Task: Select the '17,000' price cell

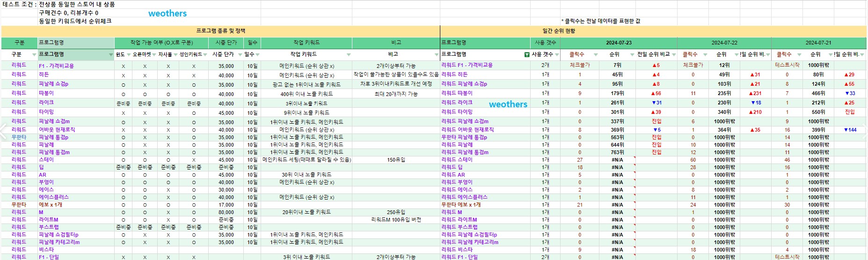Action: click(226, 205)
